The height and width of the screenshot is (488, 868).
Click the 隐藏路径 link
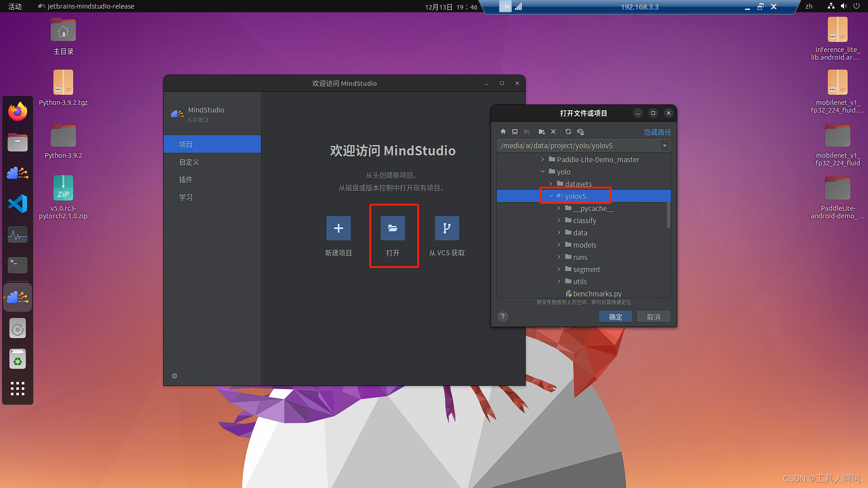click(x=657, y=132)
